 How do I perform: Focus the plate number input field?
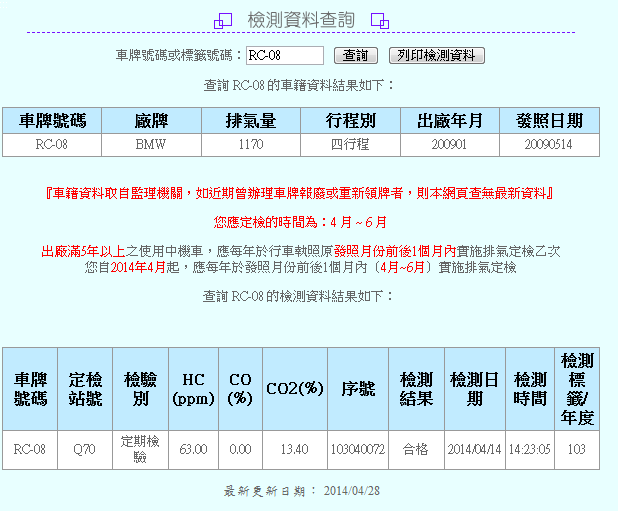(285, 56)
